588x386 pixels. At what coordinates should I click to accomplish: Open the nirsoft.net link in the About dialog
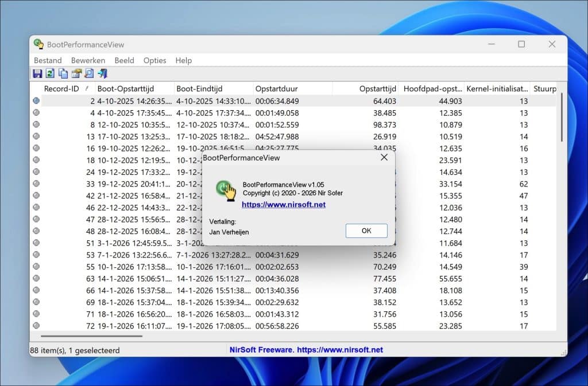[284, 204]
